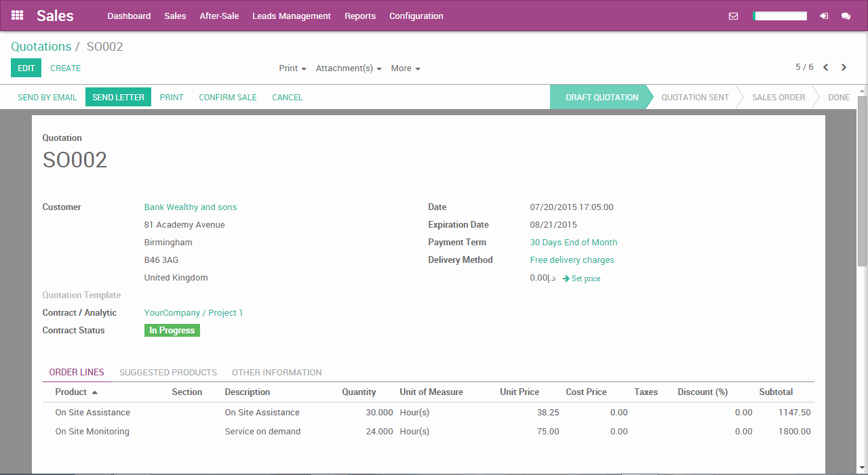The height and width of the screenshot is (475, 868).
Task: Open the Attachment(s) dropdown
Action: click(349, 68)
